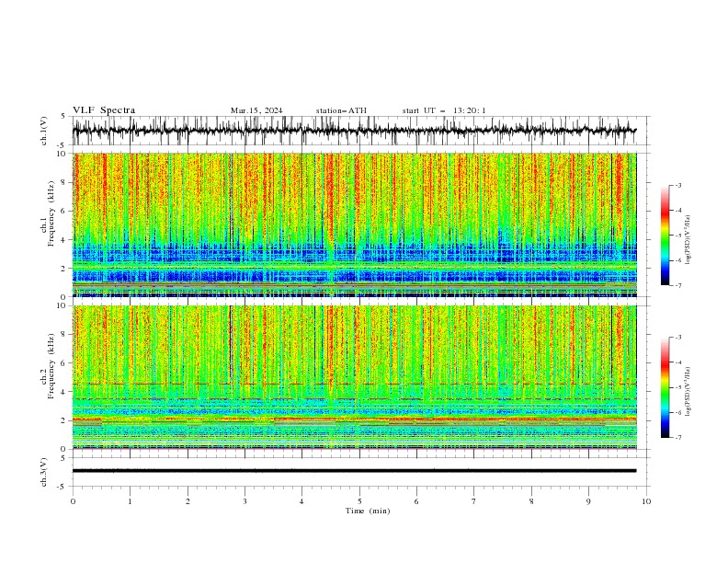Click the 'station=ATH' label

(x=341, y=110)
